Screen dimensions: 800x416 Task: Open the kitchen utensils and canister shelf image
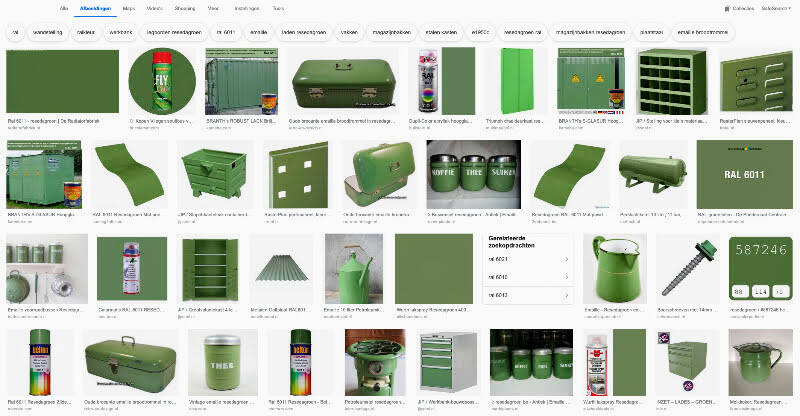pos(47,269)
